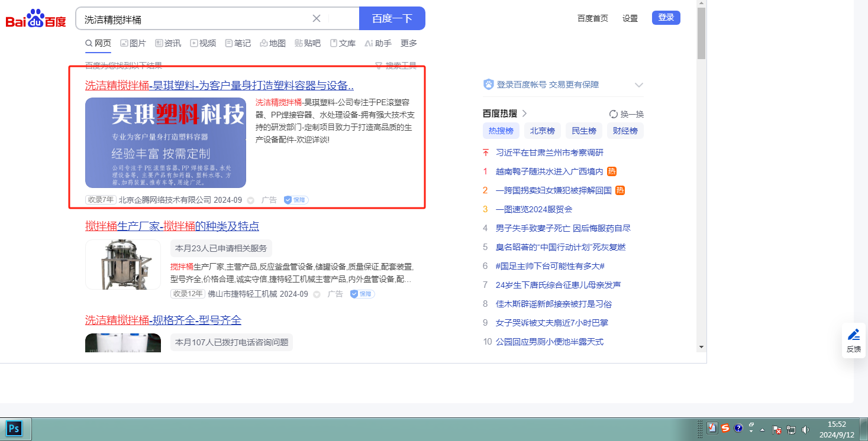Screen dimensions: 868x441
Task: Click the Sogou input method tray icon
Action: click(x=725, y=428)
